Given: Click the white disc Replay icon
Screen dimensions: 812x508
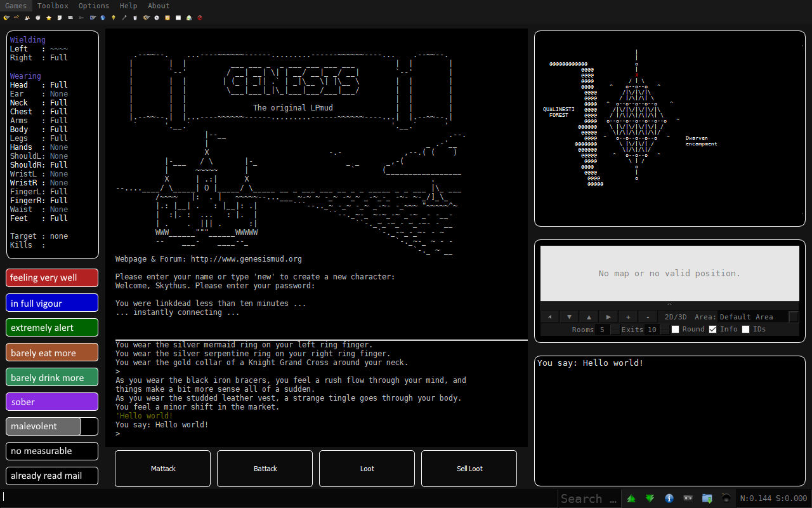Looking at the screenshot, I should point(157,18).
